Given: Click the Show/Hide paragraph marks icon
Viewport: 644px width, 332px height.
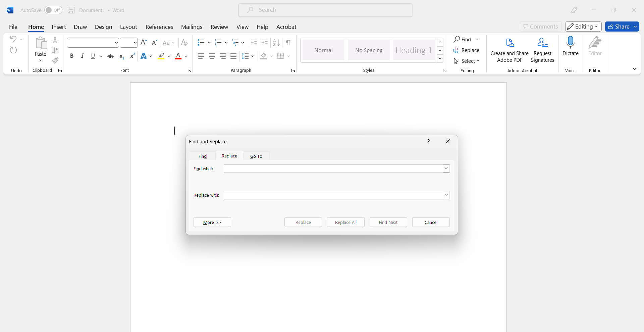Looking at the screenshot, I should click(x=288, y=43).
